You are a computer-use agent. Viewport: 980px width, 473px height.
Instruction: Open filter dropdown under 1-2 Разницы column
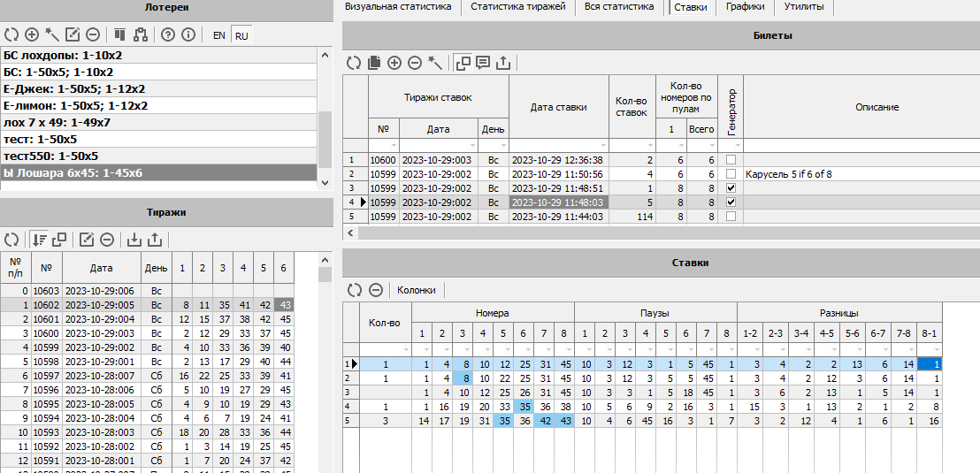point(756,348)
